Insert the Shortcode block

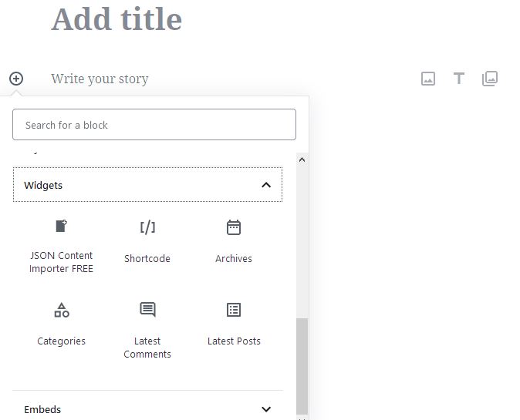point(147,247)
